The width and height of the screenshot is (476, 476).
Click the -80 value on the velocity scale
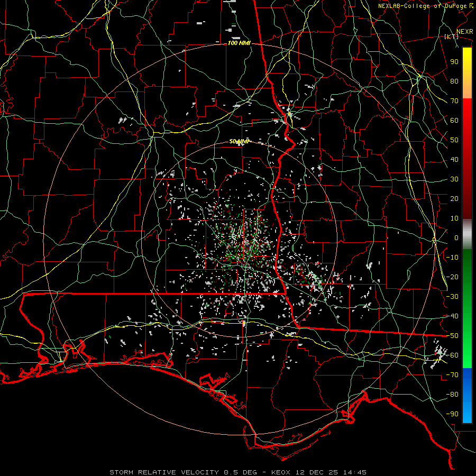(x=452, y=395)
